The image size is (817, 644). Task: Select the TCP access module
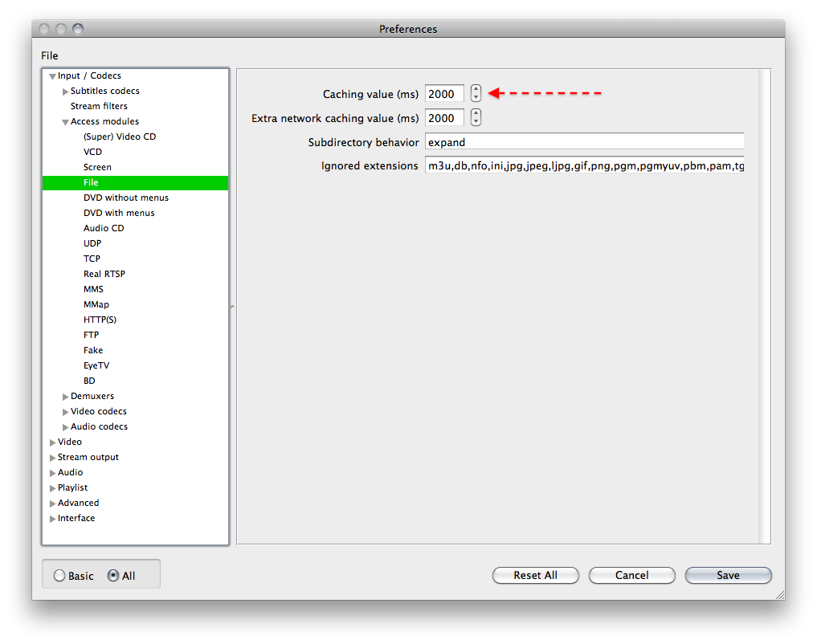tap(92, 259)
